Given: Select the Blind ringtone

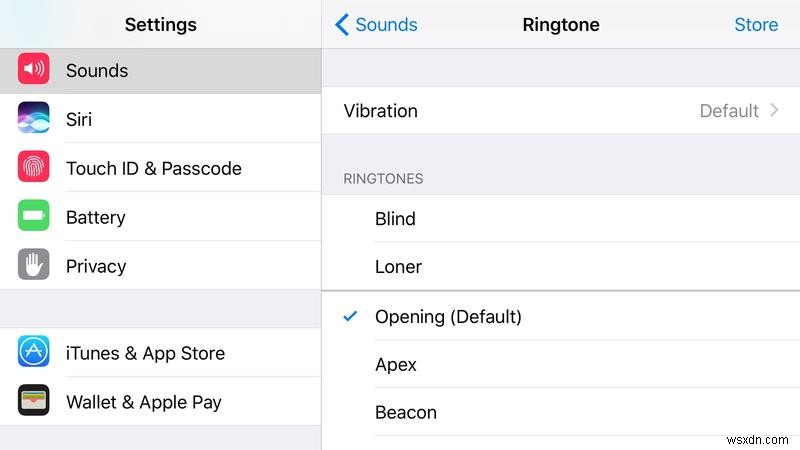Looking at the screenshot, I should pyautogui.click(x=395, y=219).
